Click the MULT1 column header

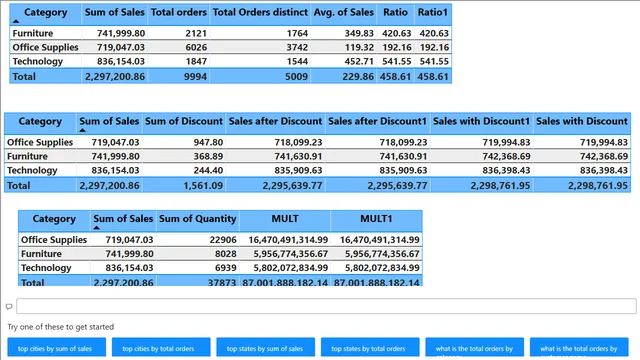tap(376, 219)
